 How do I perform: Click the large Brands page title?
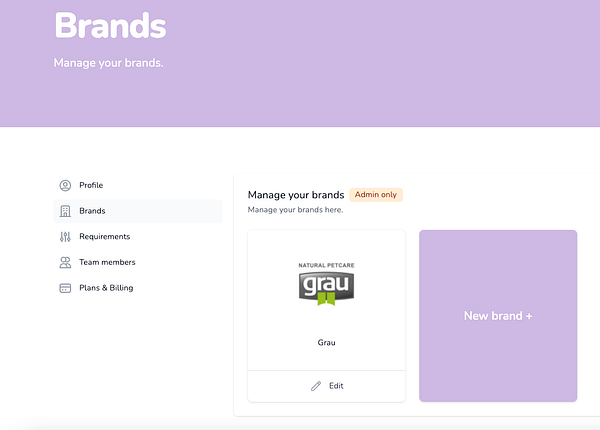[x=111, y=26]
